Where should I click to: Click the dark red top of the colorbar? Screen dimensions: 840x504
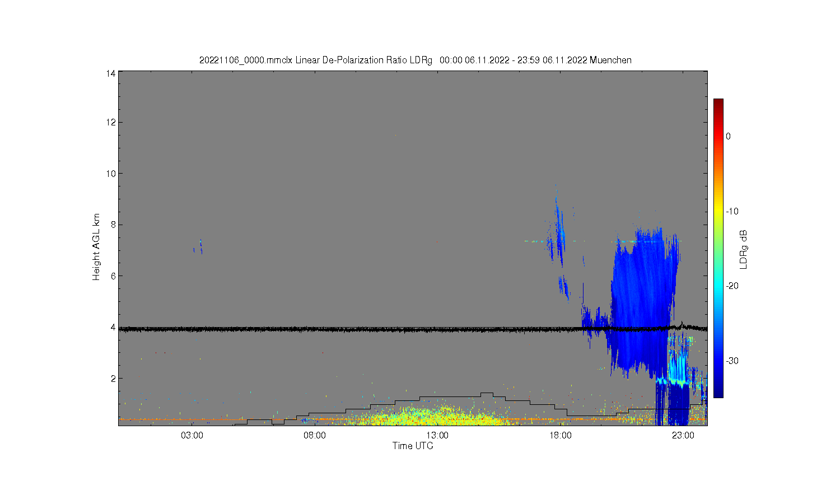click(x=718, y=102)
